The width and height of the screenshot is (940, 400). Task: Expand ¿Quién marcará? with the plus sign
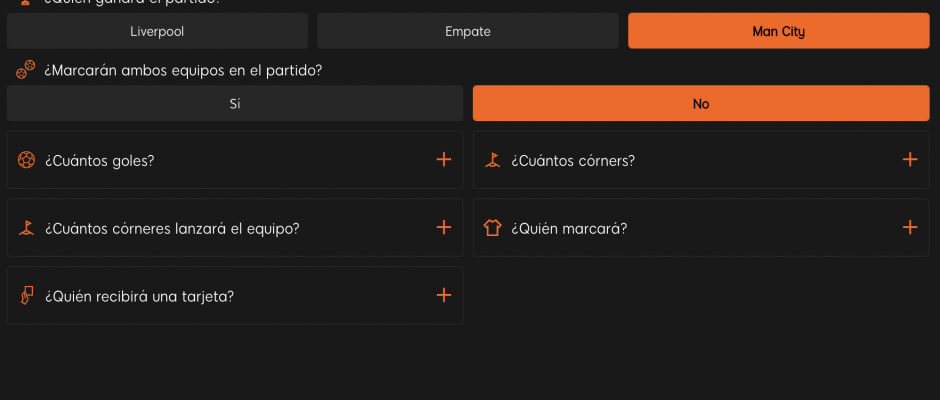[x=910, y=227]
